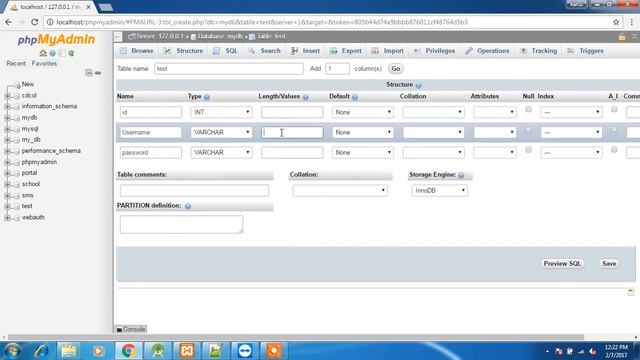Image resolution: width=640 pixels, height=360 pixels.
Task: Open media player from taskbar
Action: coord(98,351)
